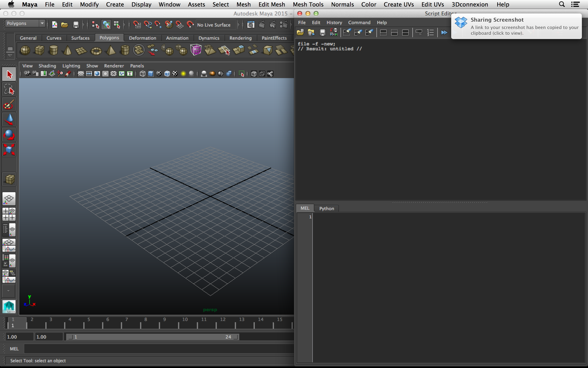Open macOS Spotlight search
The width and height of the screenshot is (588, 368).
(562, 4)
